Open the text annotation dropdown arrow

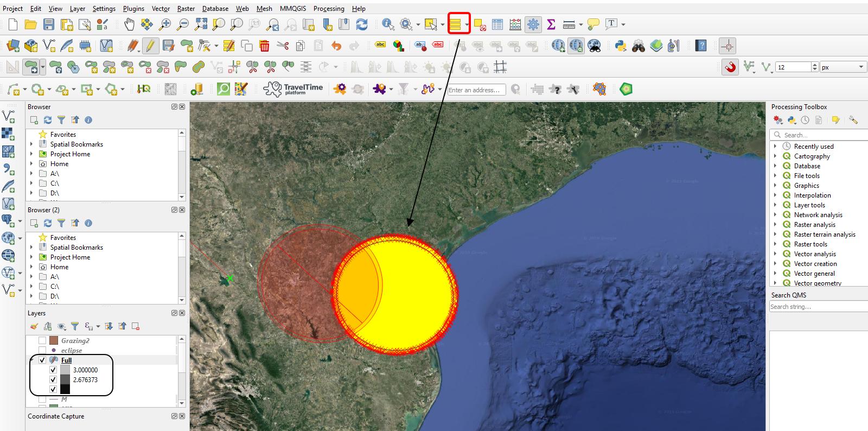(x=623, y=24)
